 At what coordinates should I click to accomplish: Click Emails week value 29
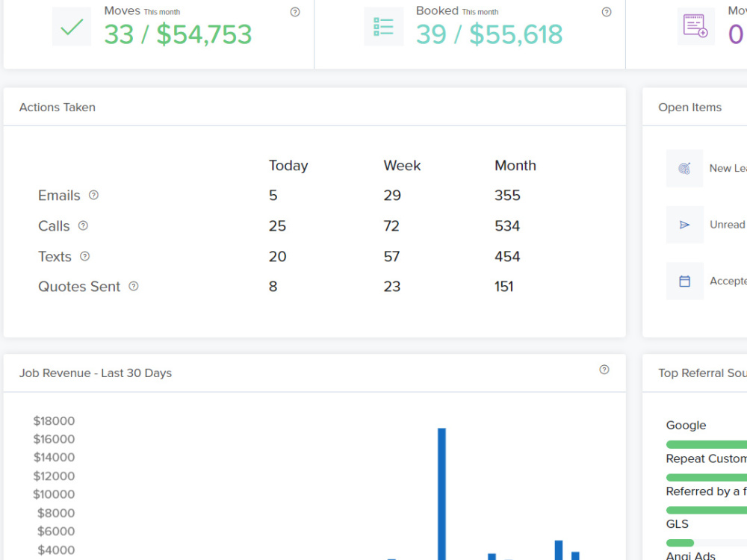tap(392, 195)
